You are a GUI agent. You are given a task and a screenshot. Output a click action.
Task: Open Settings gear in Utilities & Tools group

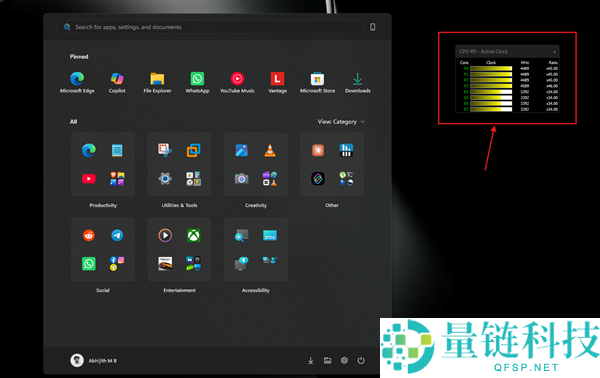click(165, 179)
